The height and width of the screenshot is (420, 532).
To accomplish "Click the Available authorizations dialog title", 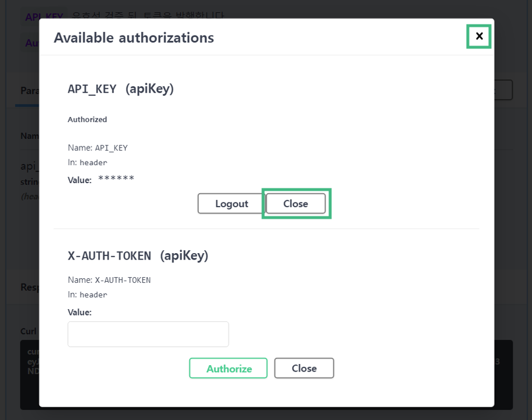I will (x=134, y=38).
